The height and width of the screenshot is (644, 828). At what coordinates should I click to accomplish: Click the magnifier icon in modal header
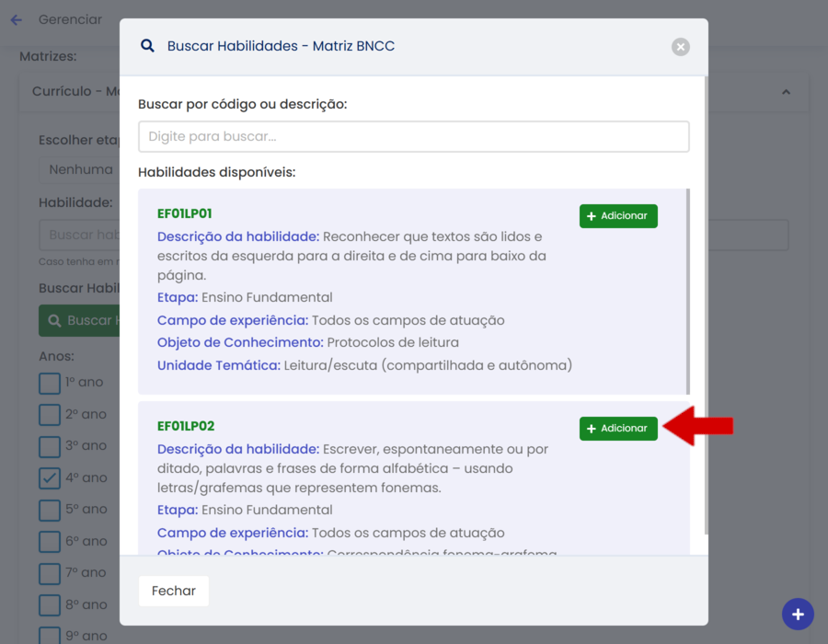pyautogui.click(x=147, y=46)
